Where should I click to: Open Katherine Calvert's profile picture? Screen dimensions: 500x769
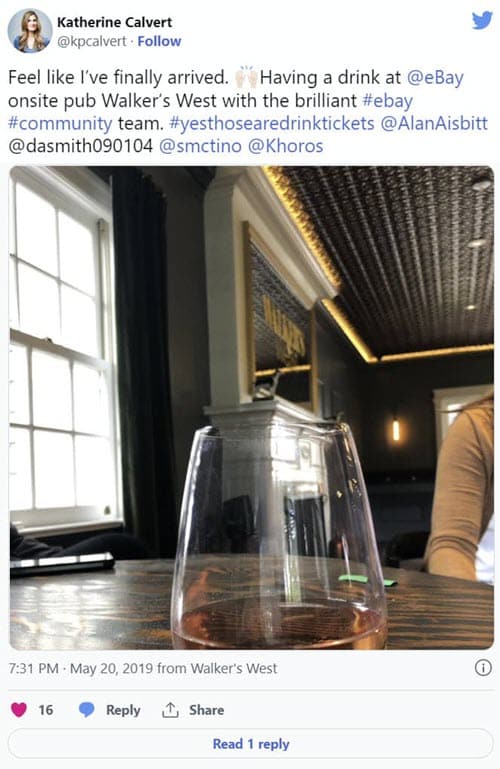pyautogui.click(x=29, y=30)
